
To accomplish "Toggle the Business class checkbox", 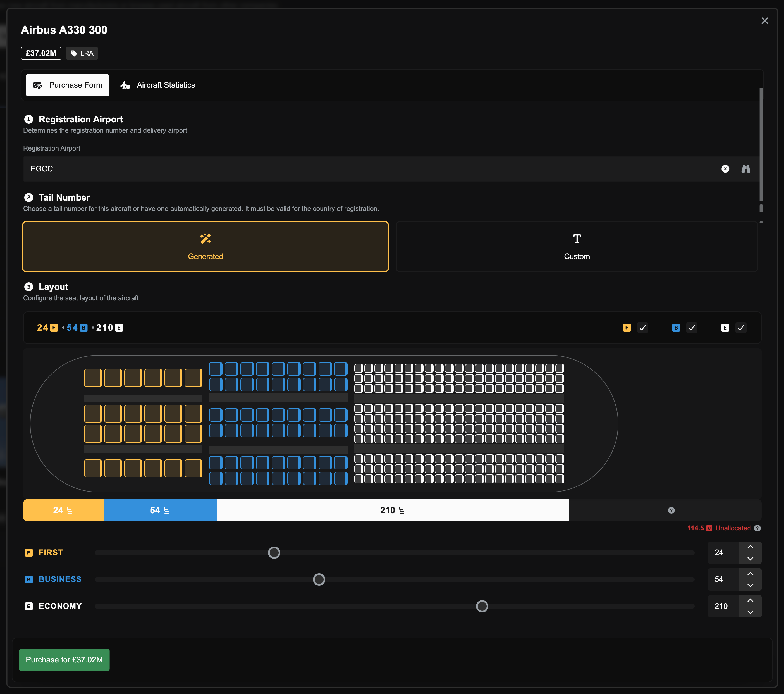I will 692,328.
